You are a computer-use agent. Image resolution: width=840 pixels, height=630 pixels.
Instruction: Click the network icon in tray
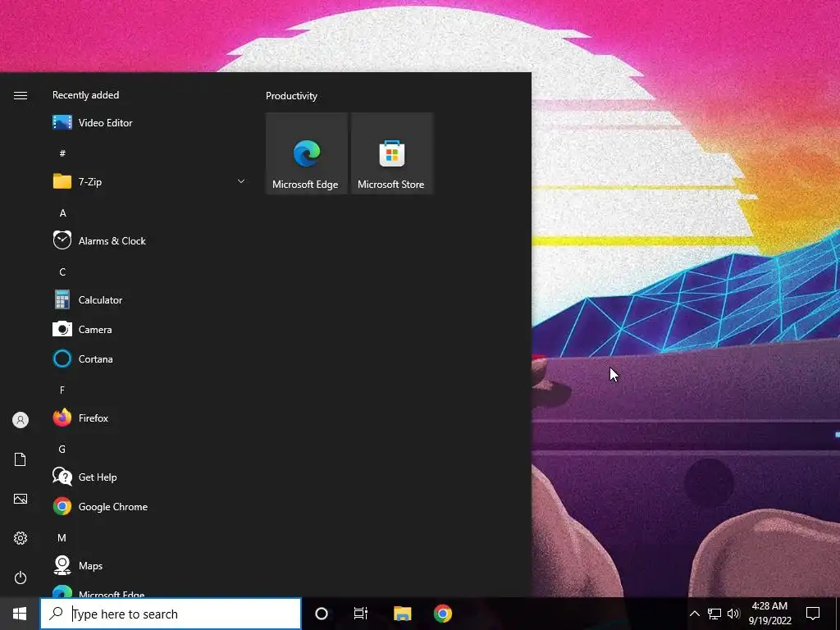714,614
